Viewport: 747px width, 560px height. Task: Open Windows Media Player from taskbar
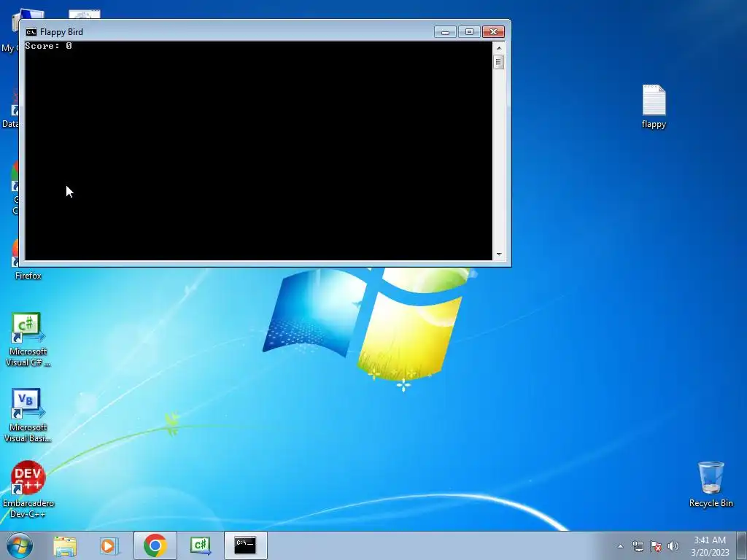tap(109, 545)
